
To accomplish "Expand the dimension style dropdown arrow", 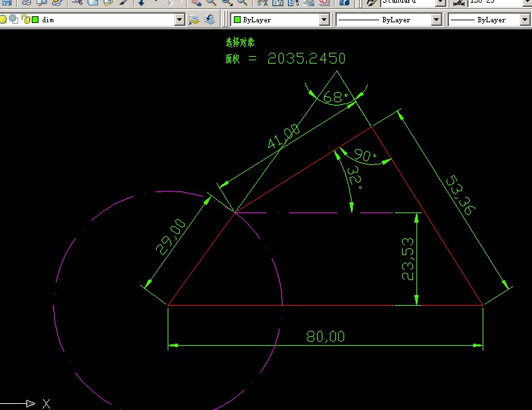I will coord(527,3).
